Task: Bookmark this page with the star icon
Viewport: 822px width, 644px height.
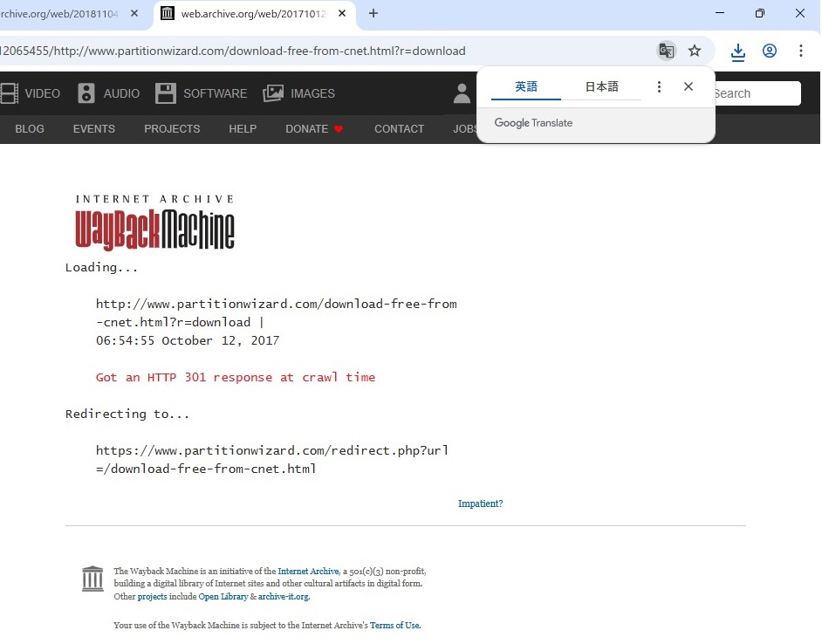Action: tap(695, 51)
